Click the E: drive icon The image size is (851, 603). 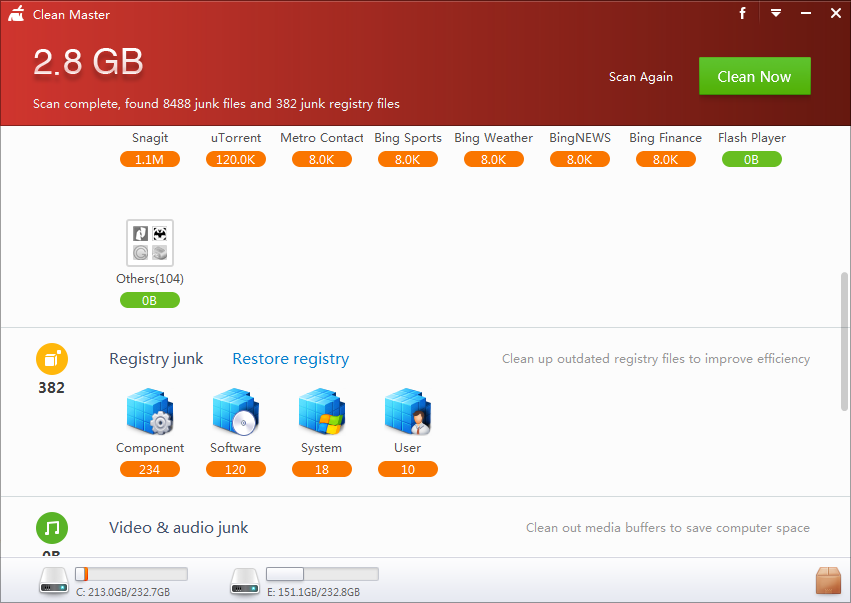tap(245, 580)
